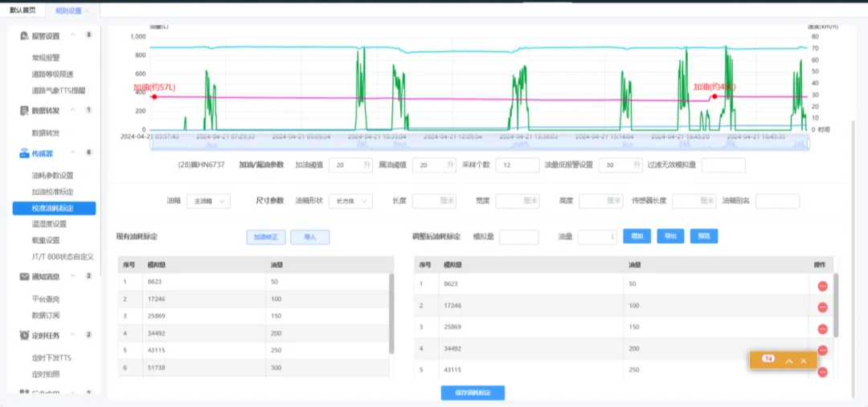Screen dimensions: 868x407
Task: Click the 传感器 sensor icon in sidebar
Action: click(x=24, y=153)
